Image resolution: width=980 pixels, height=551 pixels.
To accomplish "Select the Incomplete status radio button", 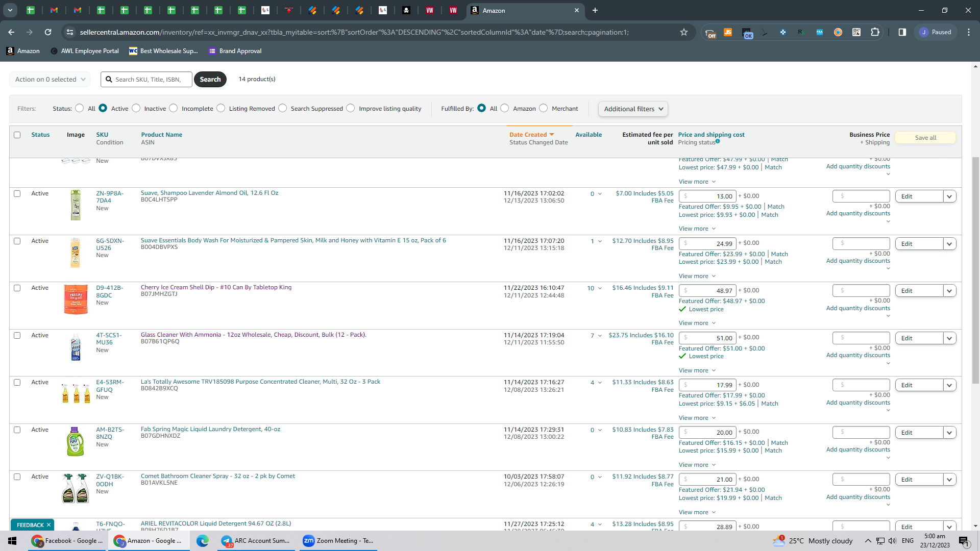I will coord(174,108).
